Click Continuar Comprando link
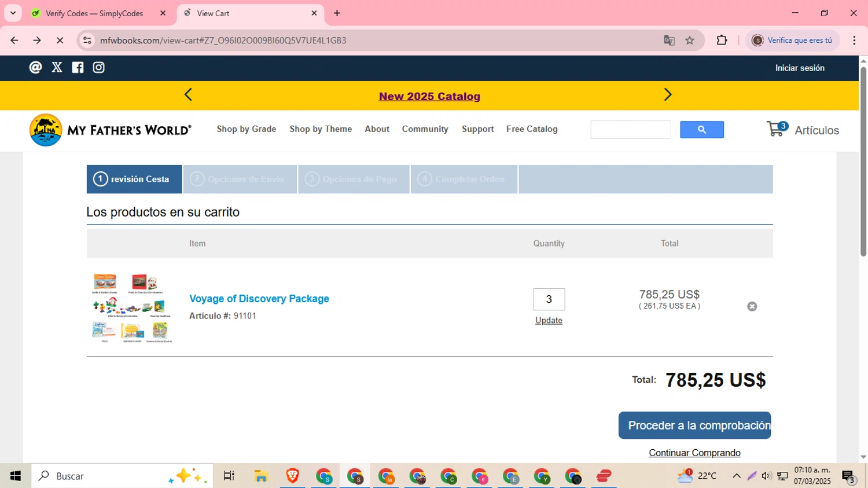Image resolution: width=868 pixels, height=488 pixels. pyautogui.click(x=694, y=453)
